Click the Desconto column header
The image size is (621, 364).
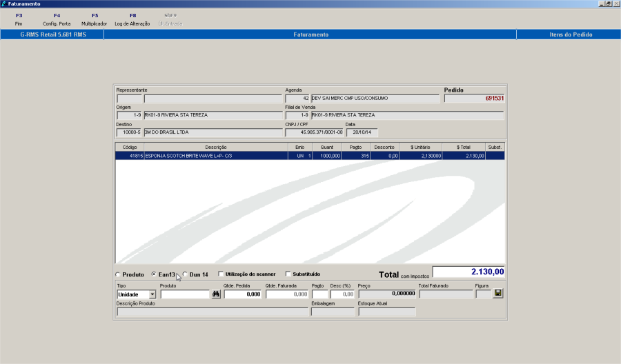(x=384, y=147)
